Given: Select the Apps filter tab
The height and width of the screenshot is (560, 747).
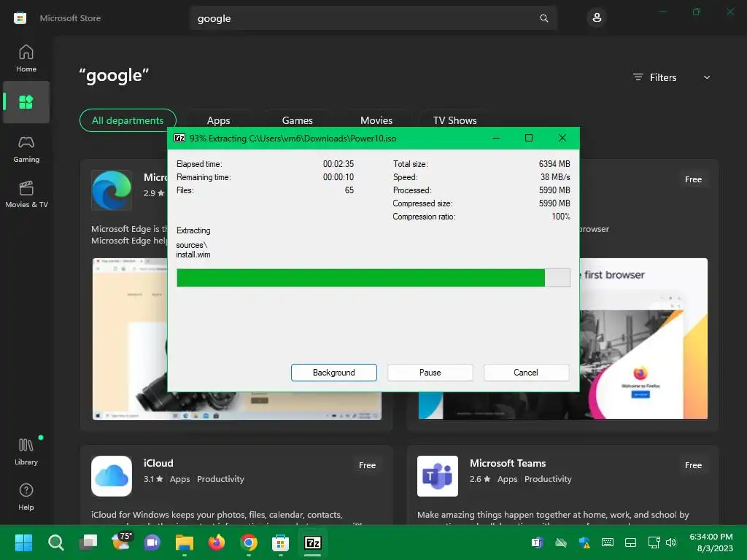Looking at the screenshot, I should point(219,120).
